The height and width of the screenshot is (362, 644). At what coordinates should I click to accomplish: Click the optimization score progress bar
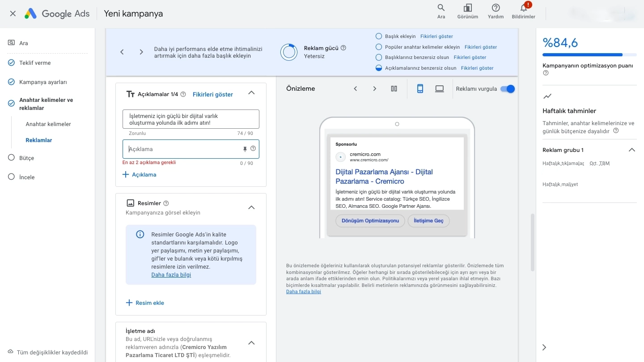point(589,55)
